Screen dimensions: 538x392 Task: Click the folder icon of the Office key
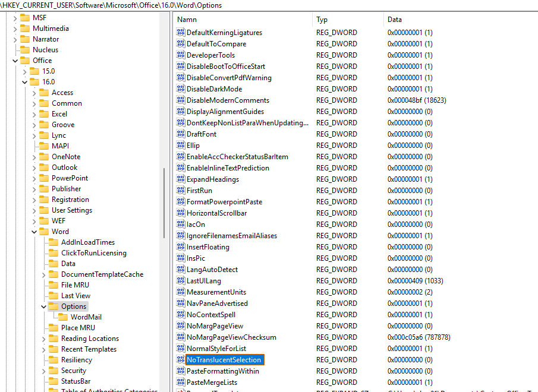click(x=25, y=61)
